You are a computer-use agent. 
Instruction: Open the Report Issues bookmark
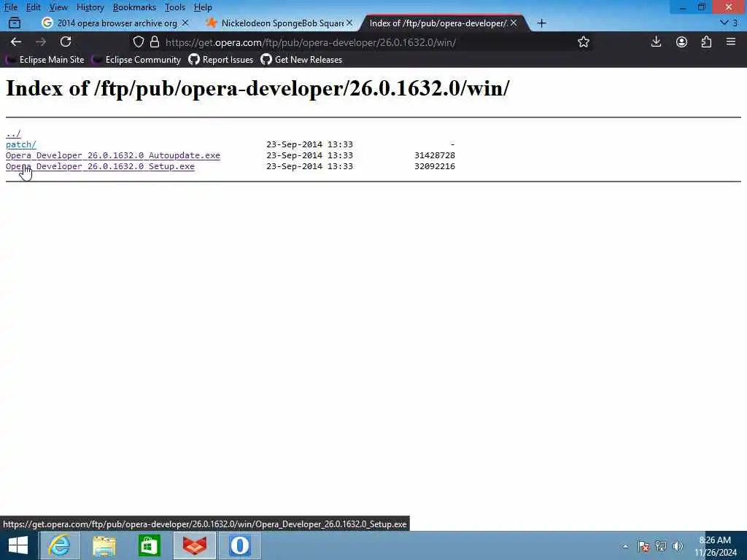pos(221,60)
